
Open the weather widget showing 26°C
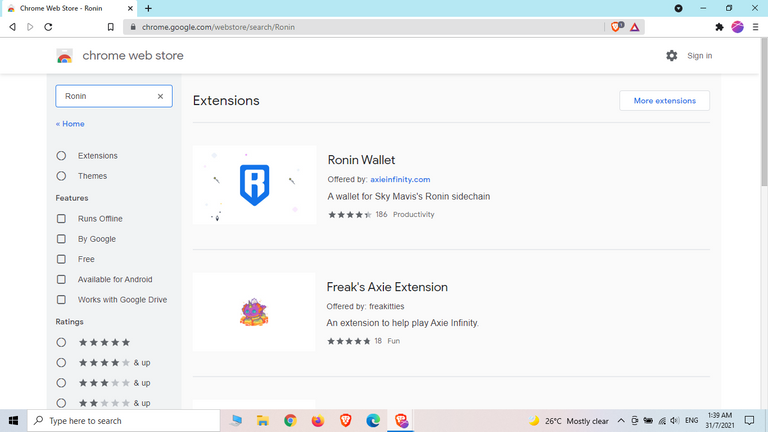point(568,421)
